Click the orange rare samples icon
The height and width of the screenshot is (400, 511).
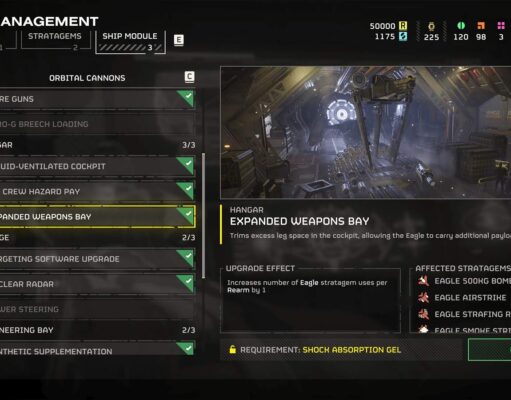(x=481, y=25)
